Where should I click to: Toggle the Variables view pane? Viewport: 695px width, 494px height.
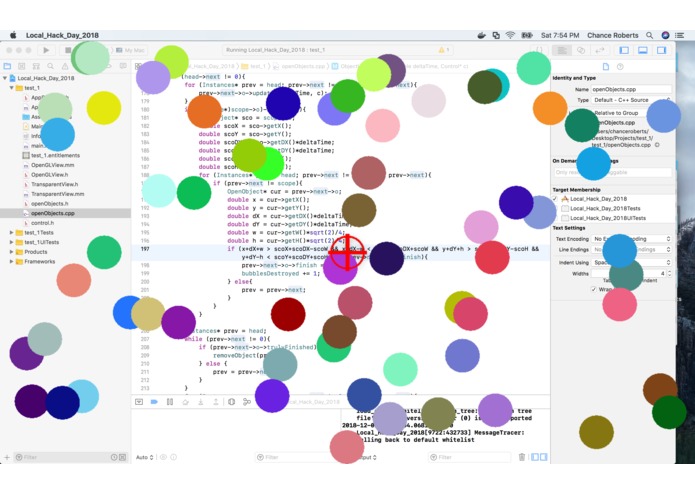535,457
